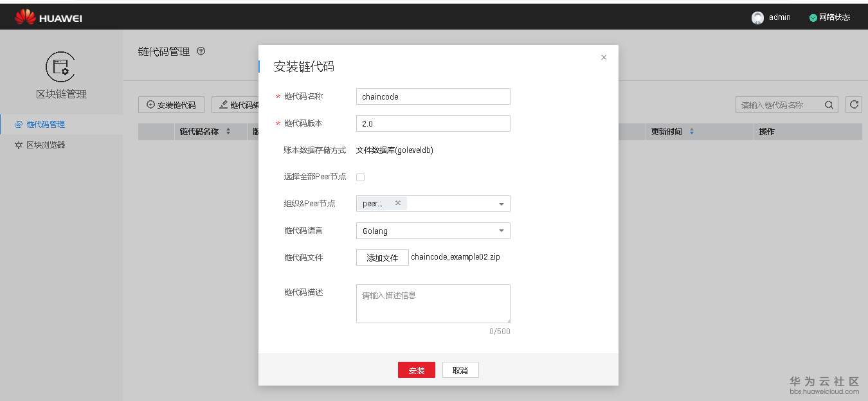Click the 取消 cancel button
Image resolution: width=868 pixels, height=401 pixels.
[460, 370]
